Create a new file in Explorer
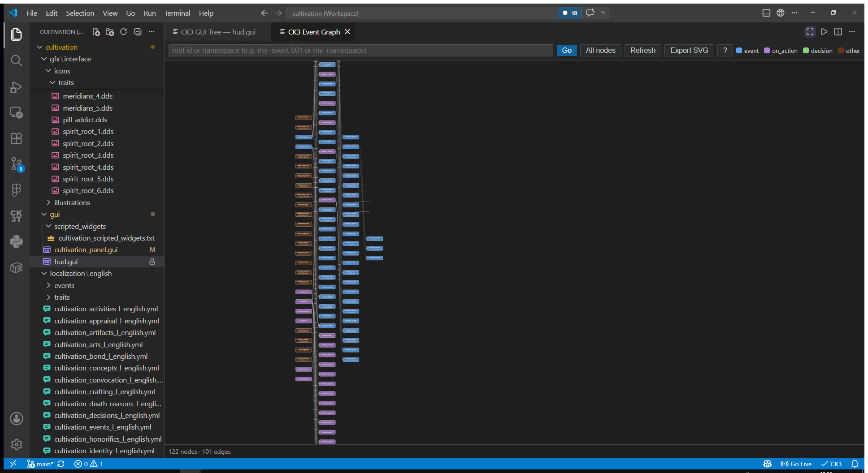 [x=96, y=32]
